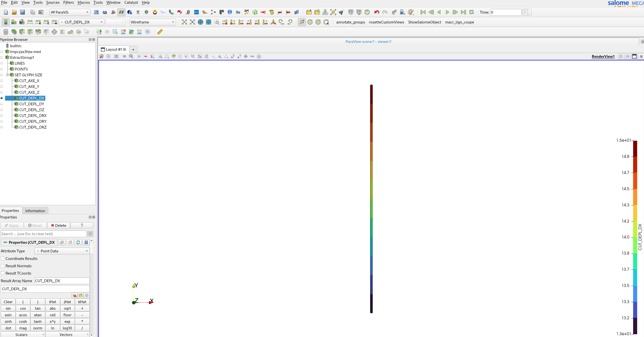The height and width of the screenshot is (337, 644).
Task: Click the Result Array Name field
Action: (62, 281)
